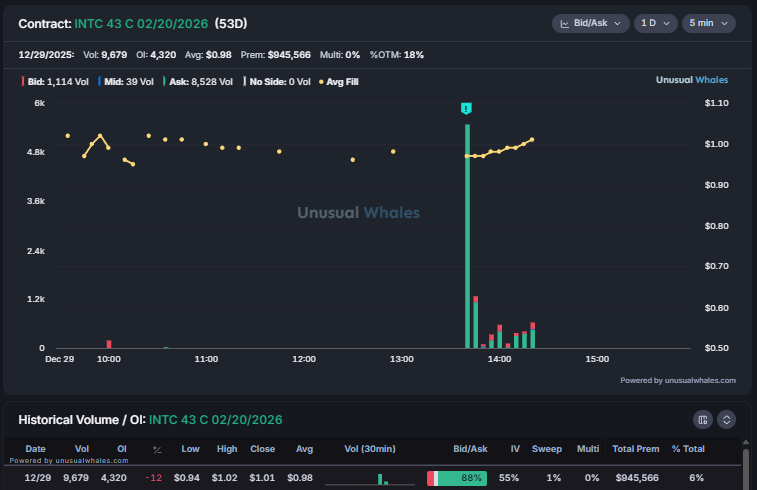
Task: Toggle the Avg Fill legend series
Action: pyautogui.click(x=339, y=82)
